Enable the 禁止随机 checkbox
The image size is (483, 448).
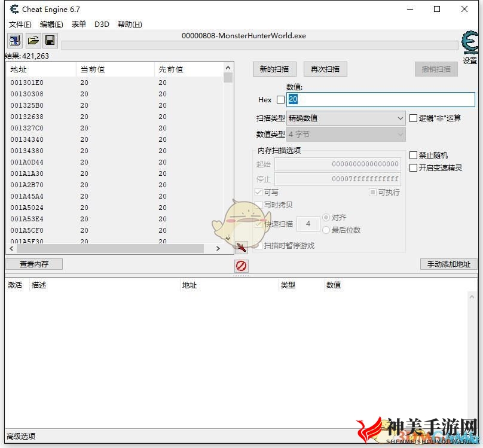pyautogui.click(x=414, y=155)
